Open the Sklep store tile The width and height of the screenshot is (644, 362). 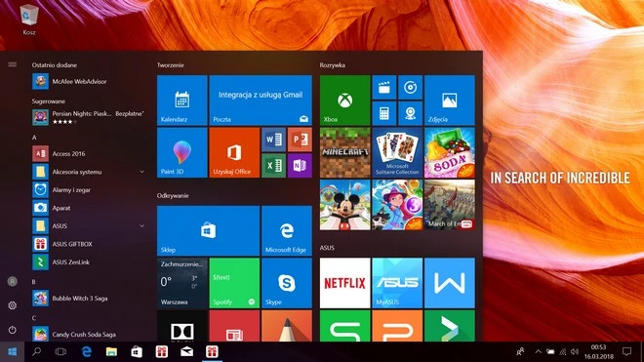[208, 231]
